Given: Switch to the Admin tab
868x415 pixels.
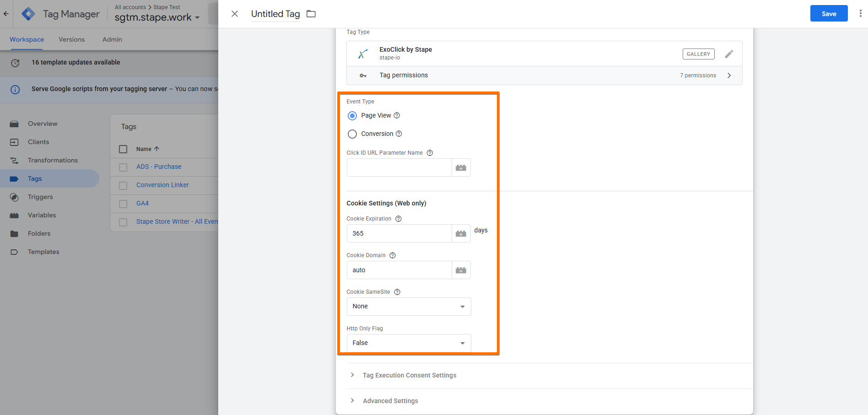Looking at the screenshot, I should [x=112, y=39].
